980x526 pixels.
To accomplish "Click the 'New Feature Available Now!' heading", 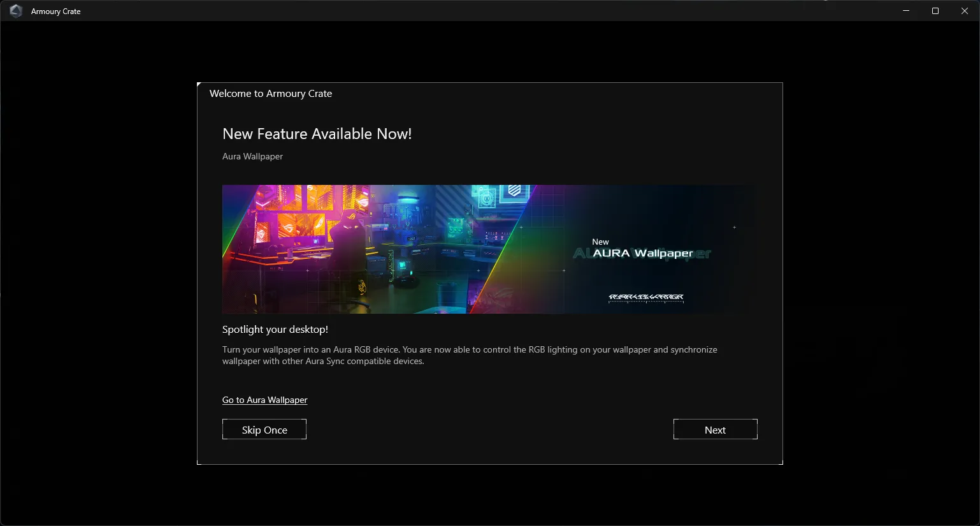I will pyautogui.click(x=317, y=134).
